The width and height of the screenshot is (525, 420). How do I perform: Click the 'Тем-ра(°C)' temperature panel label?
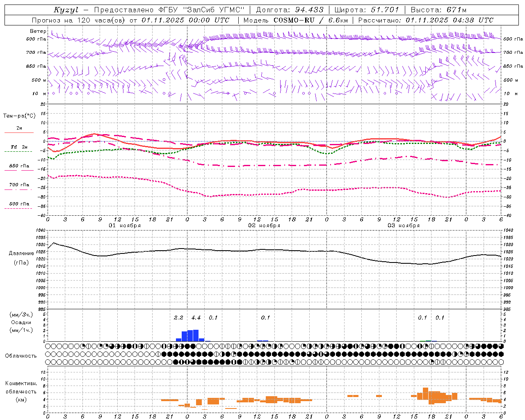[x=19, y=116]
